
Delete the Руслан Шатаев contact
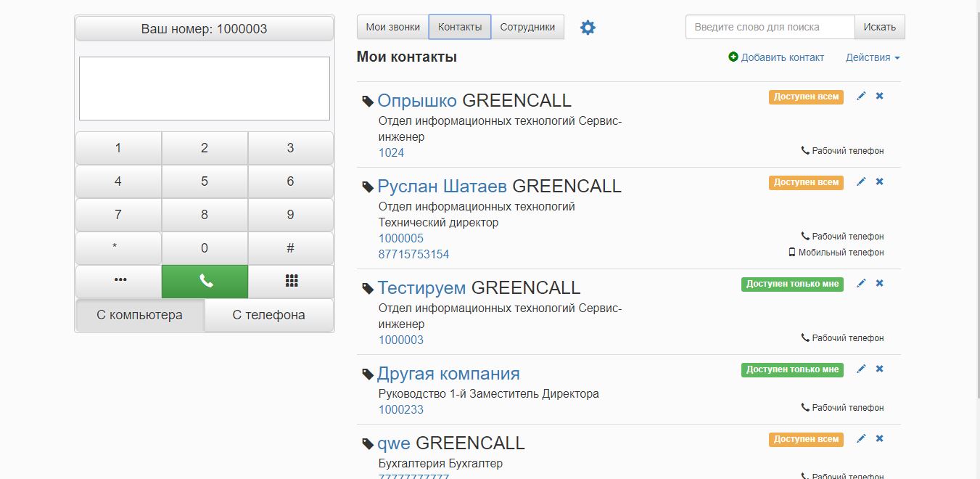879,181
